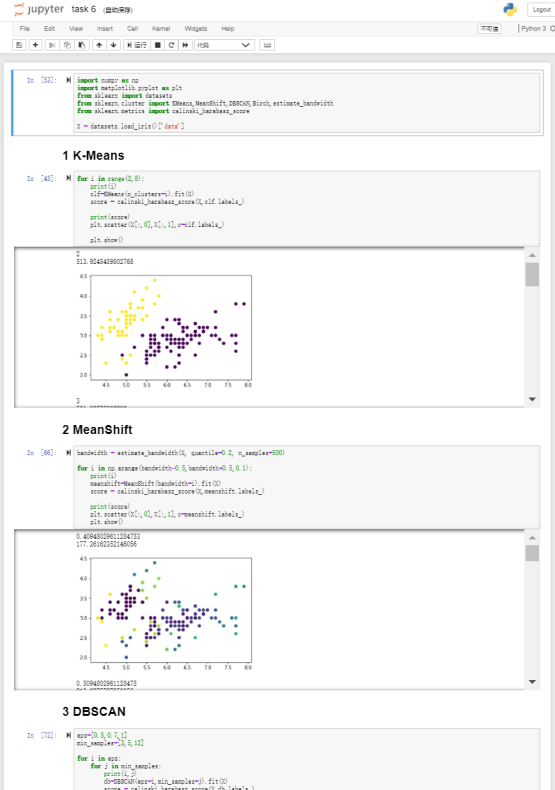Click the notebook title task 6
555x790 pixels.
(x=84, y=9)
